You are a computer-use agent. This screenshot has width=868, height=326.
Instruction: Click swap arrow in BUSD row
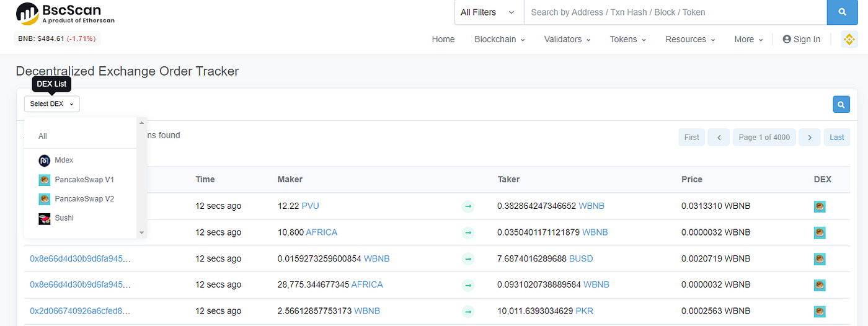click(468, 258)
